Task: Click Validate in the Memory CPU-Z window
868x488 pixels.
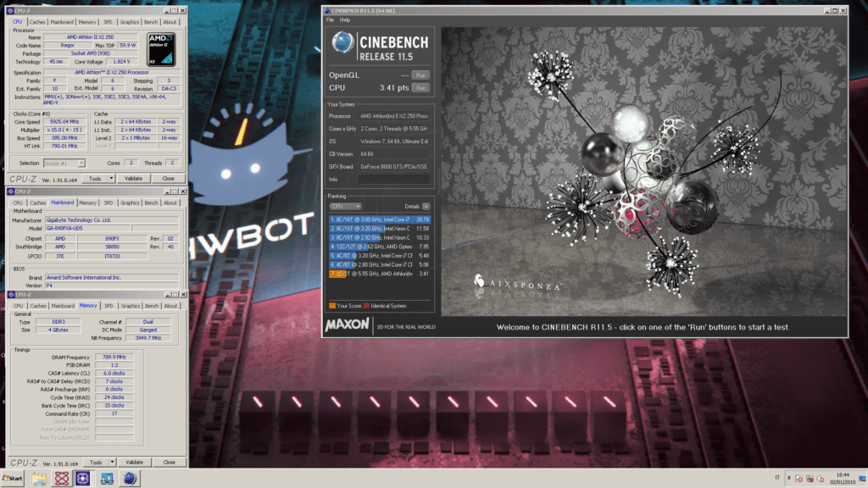Action: point(135,462)
